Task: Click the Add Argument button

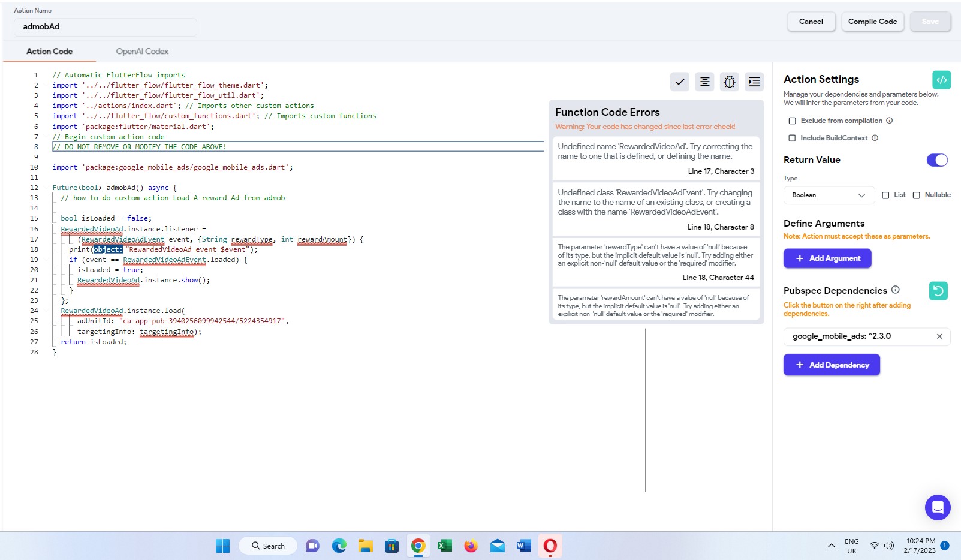Action: pyautogui.click(x=827, y=258)
